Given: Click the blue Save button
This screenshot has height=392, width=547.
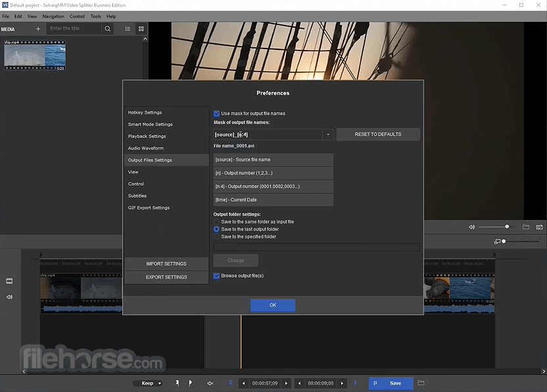Looking at the screenshot, I should click(391, 383).
